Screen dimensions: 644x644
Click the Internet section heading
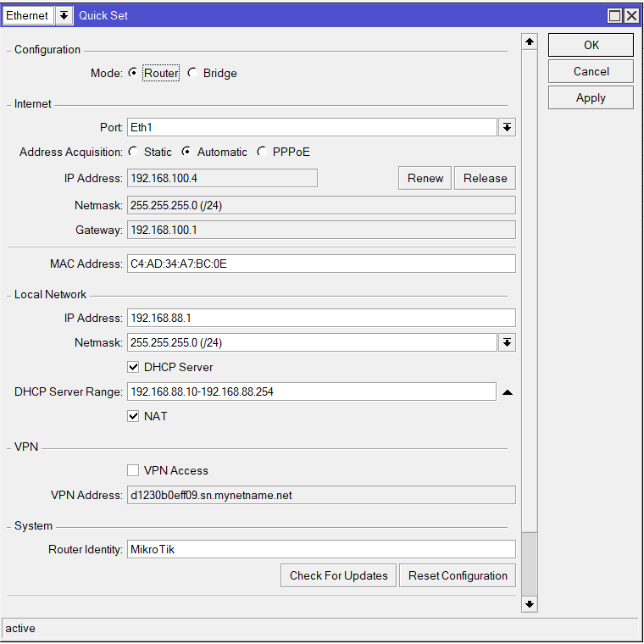32,103
